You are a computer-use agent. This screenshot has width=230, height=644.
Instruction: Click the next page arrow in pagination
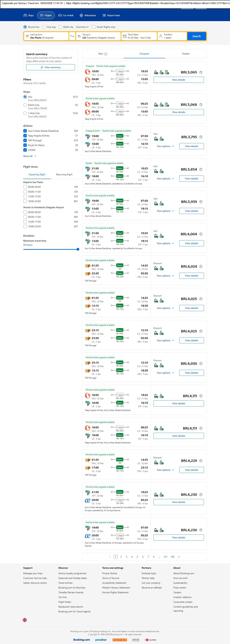[x=179, y=557]
